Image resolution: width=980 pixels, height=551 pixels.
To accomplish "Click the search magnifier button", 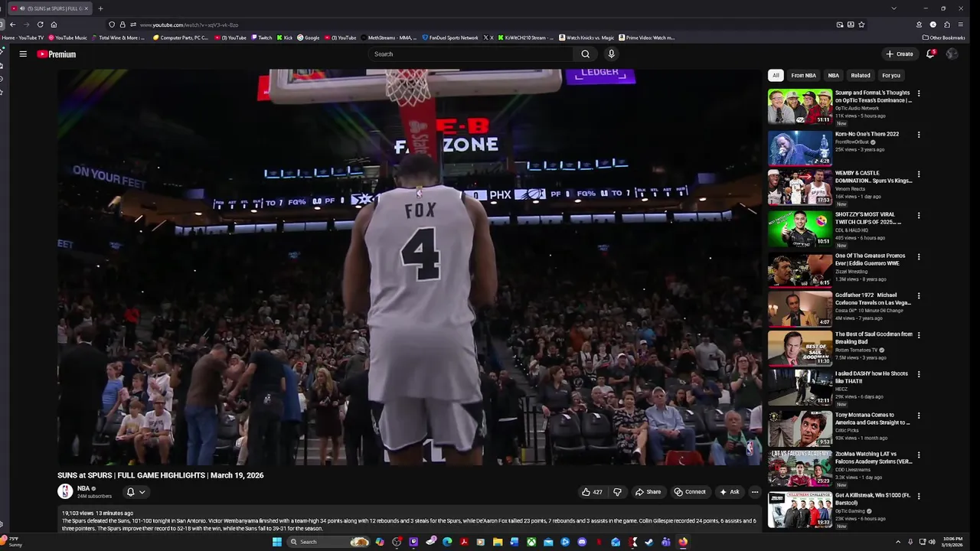I will pyautogui.click(x=585, y=54).
